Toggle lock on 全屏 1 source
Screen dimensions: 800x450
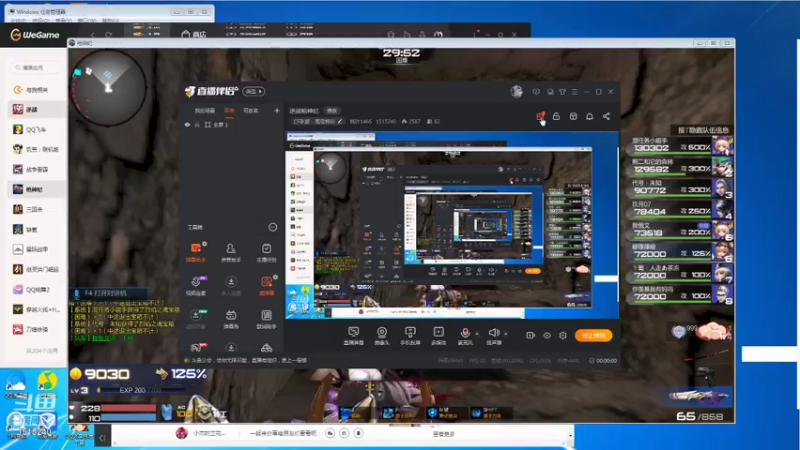pos(197,124)
